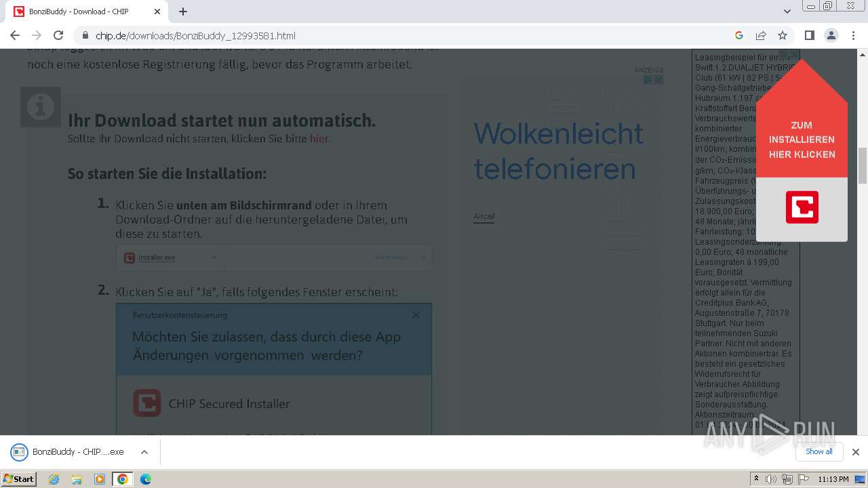Click the page info circle icon
868x488 pixels.
pos(41,106)
